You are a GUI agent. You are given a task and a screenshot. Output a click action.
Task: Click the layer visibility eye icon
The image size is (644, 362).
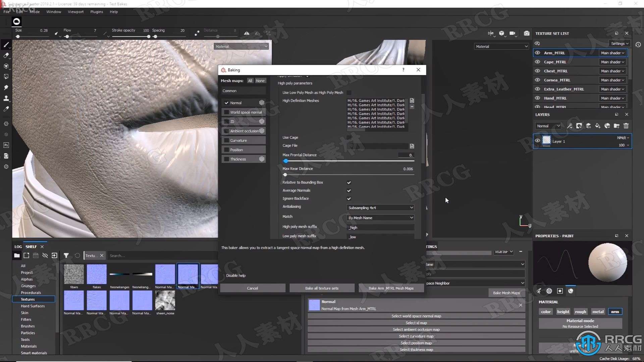[x=538, y=140]
